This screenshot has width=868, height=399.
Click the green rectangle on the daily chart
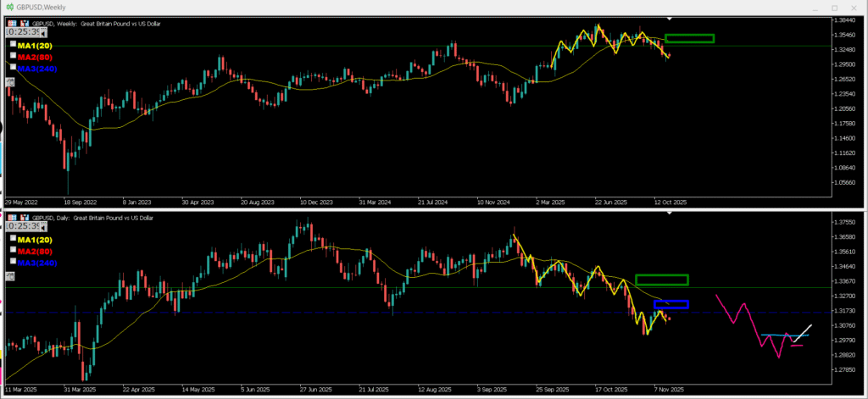[x=661, y=275]
